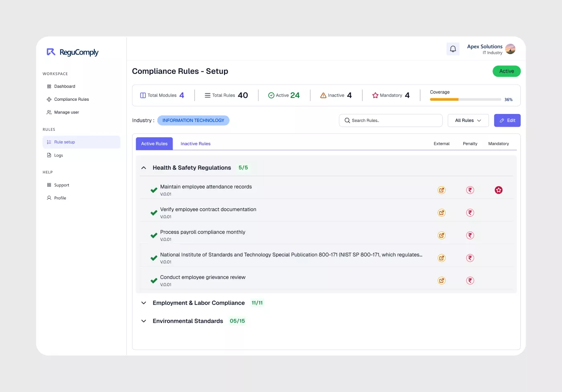Click the Total Modules icon
Viewport: 562px width, 392px height.
coord(143,95)
